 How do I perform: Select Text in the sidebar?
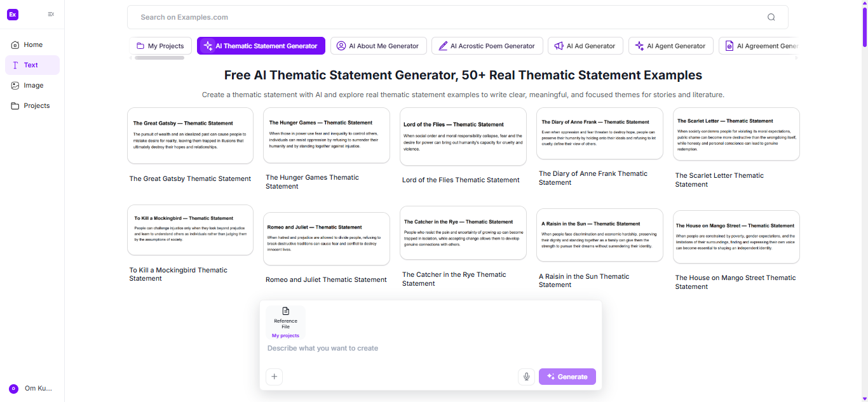(x=32, y=65)
